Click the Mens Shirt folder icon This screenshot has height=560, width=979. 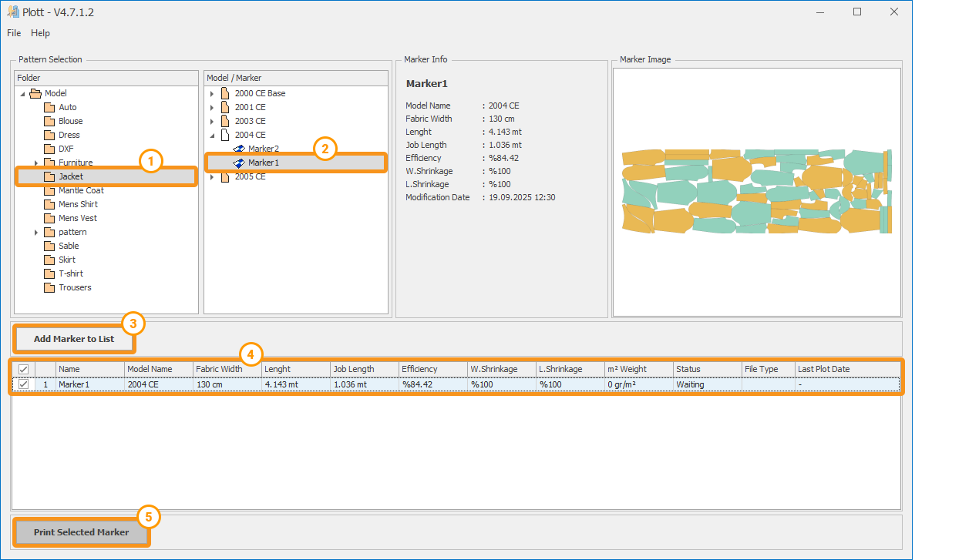[x=49, y=204]
